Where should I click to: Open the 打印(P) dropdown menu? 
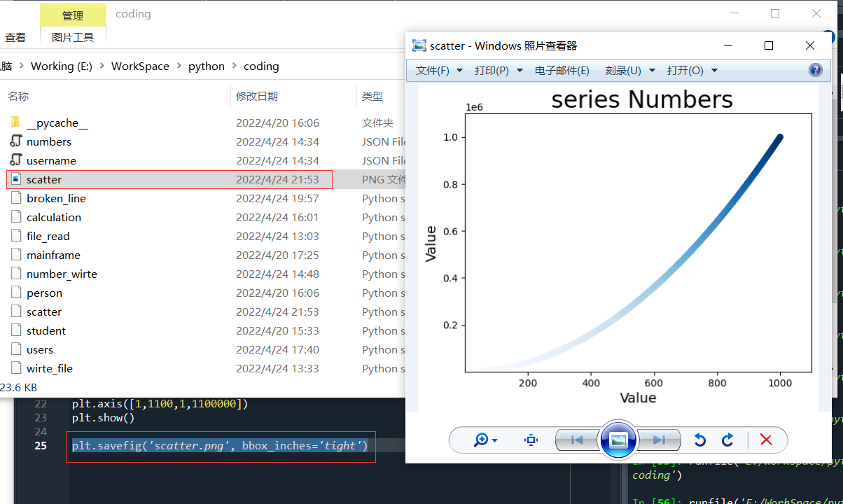[498, 71]
